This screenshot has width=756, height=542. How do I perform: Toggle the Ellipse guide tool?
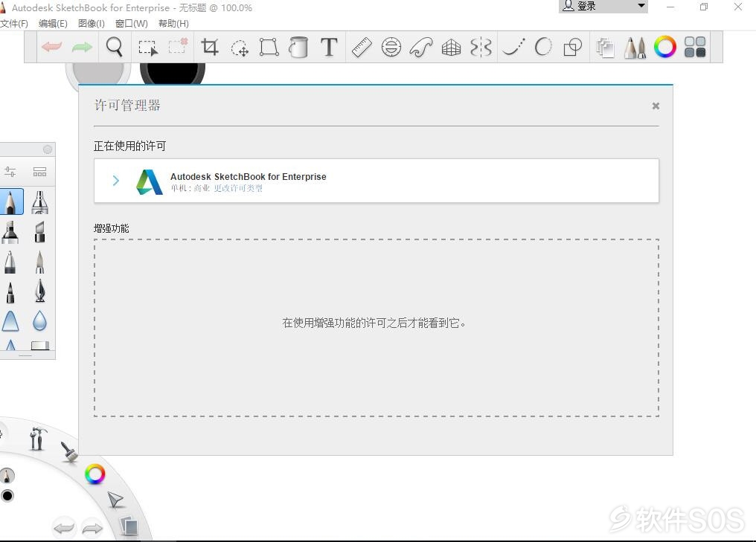391,48
